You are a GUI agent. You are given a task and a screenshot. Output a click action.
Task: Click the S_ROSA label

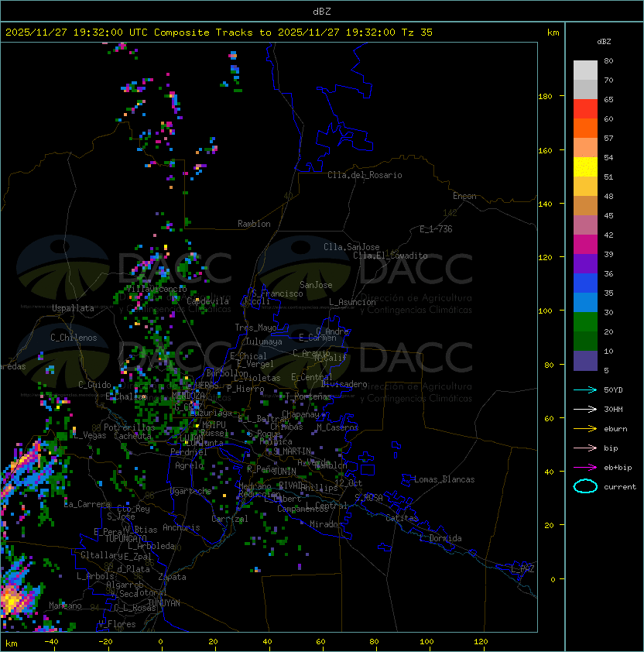[x=368, y=498]
